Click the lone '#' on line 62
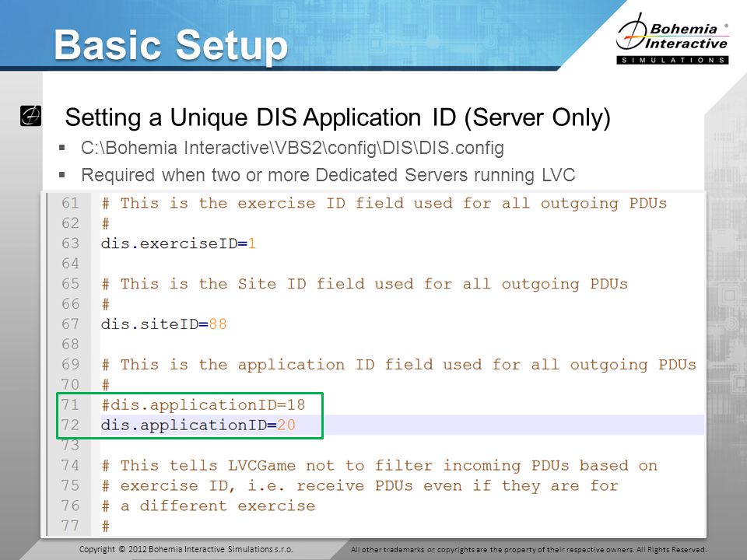This screenshot has height=560, width=747. pos(105,223)
